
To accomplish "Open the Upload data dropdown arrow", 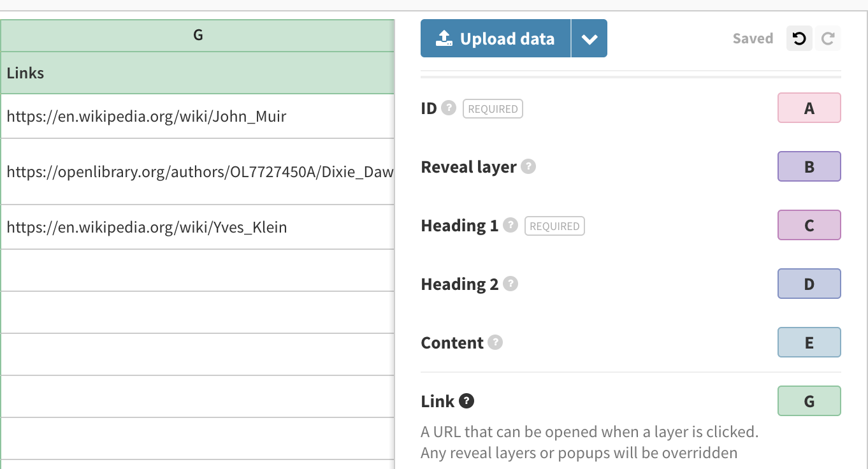I will [x=589, y=39].
